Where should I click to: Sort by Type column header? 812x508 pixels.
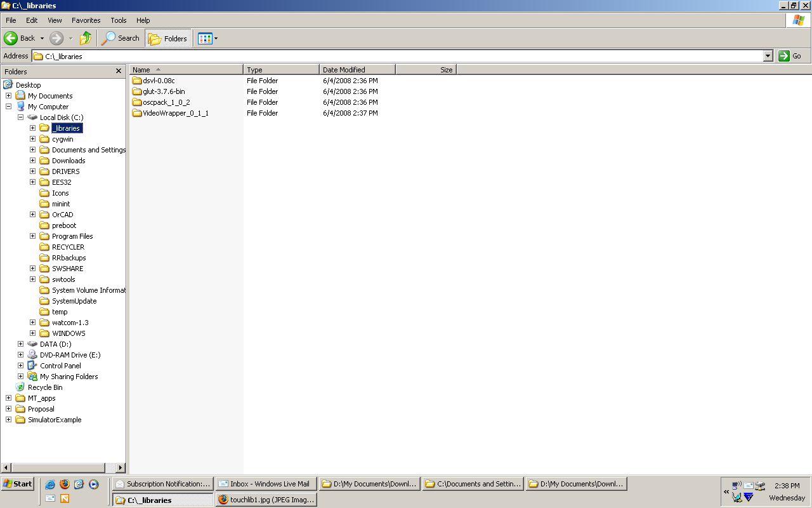point(282,70)
